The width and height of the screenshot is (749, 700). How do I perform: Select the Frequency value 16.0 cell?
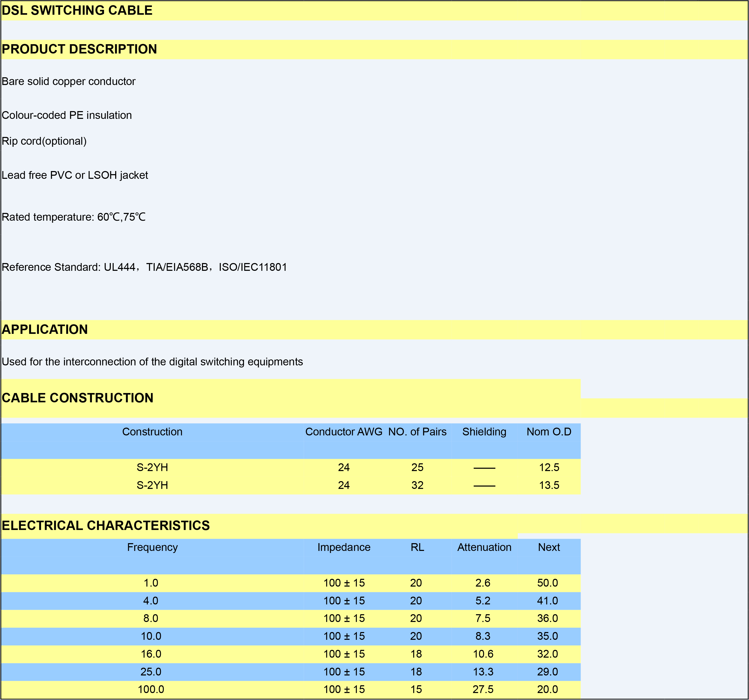151,654
